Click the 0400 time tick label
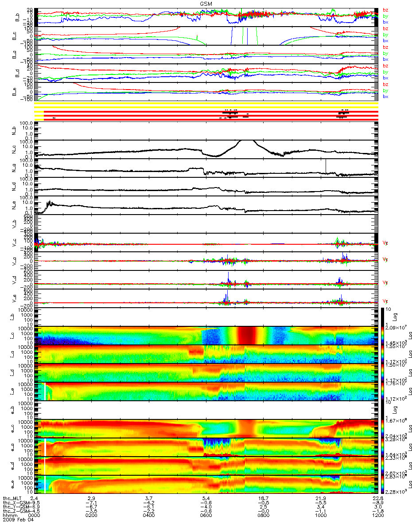 click(149, 516)
